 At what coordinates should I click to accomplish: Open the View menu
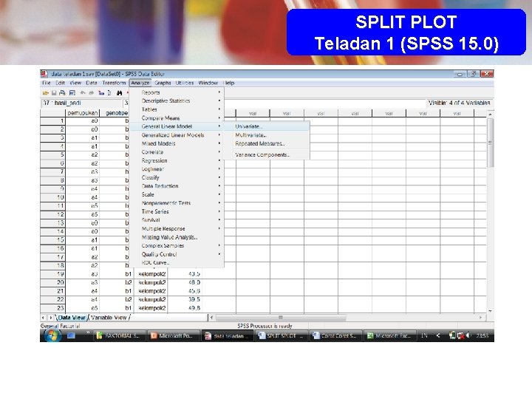75,83
